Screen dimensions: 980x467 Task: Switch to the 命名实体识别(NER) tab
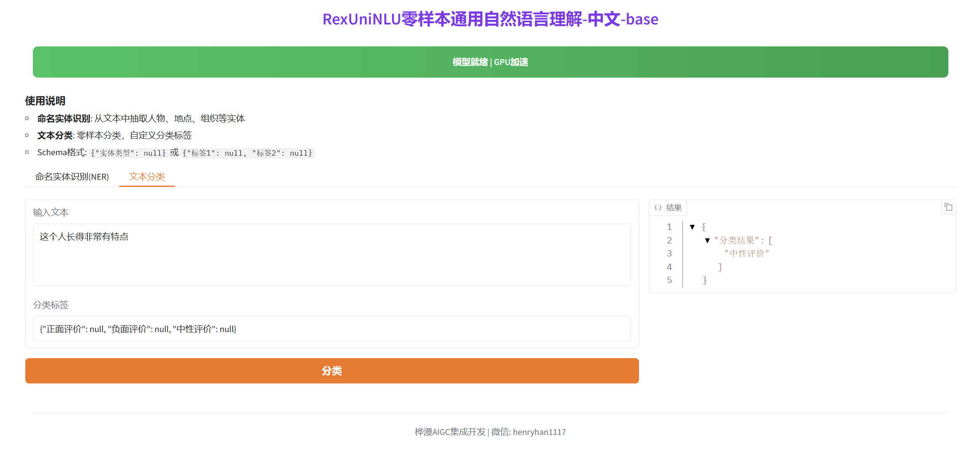click(72, 177)
